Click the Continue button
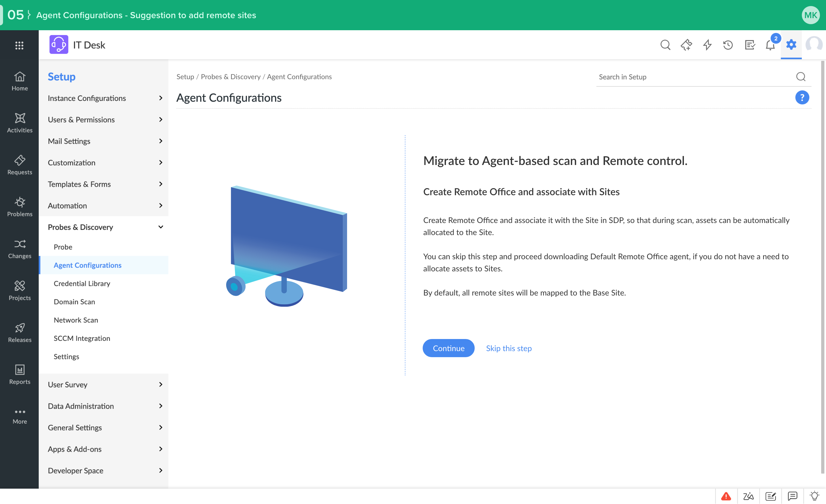Screen dimensions: 826x504 coord(448,348)
